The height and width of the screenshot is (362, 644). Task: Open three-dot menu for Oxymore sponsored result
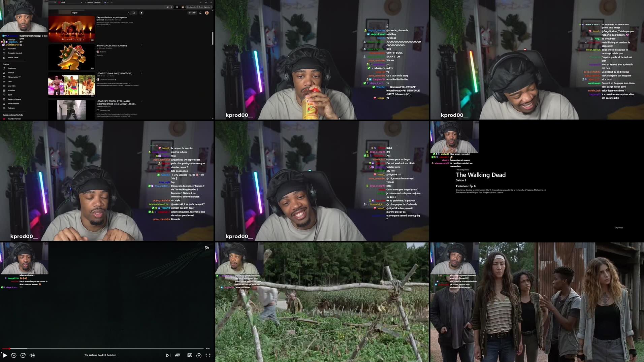coord(141,17)
